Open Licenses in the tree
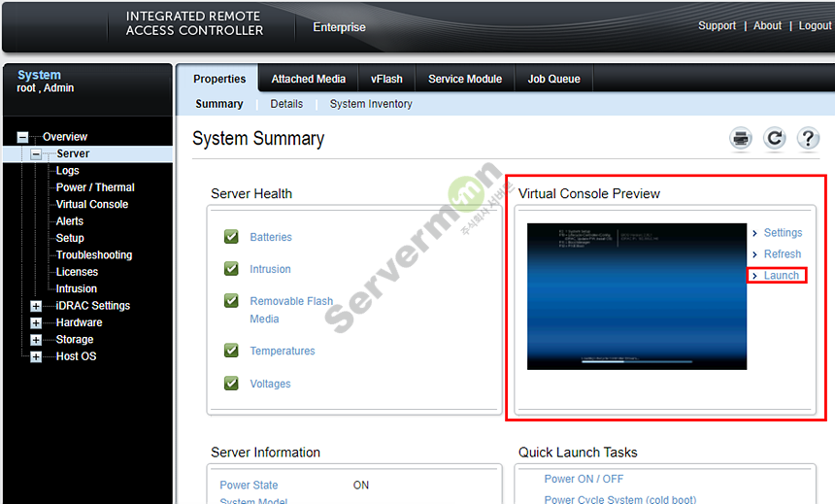The height and width of the screenshot is (504, 835). pyautogui.click(x=78, y=272)
